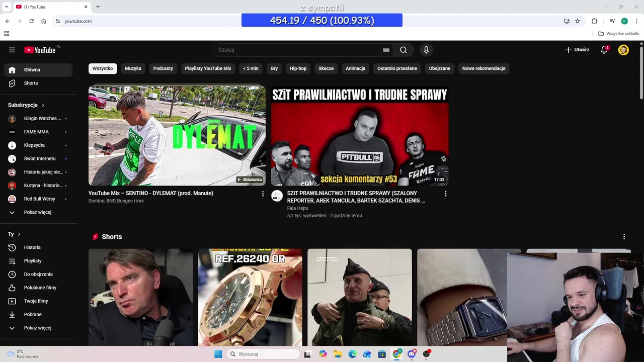Open the on-screen keyboard icon in search

point(386,50)
